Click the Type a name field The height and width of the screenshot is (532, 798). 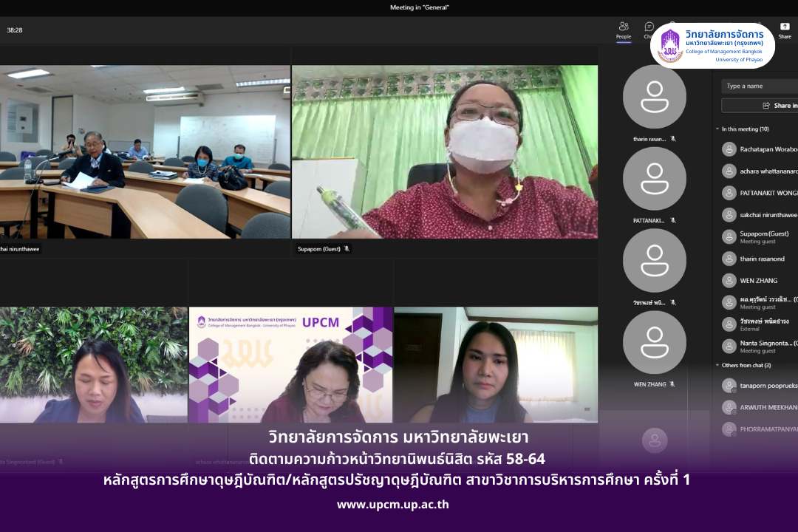[x=760, y=86]
